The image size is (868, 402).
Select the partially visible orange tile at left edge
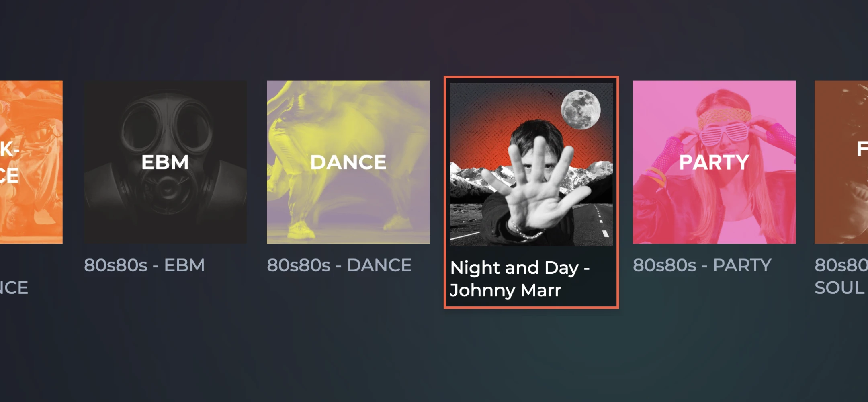click(x=31, y=162)
